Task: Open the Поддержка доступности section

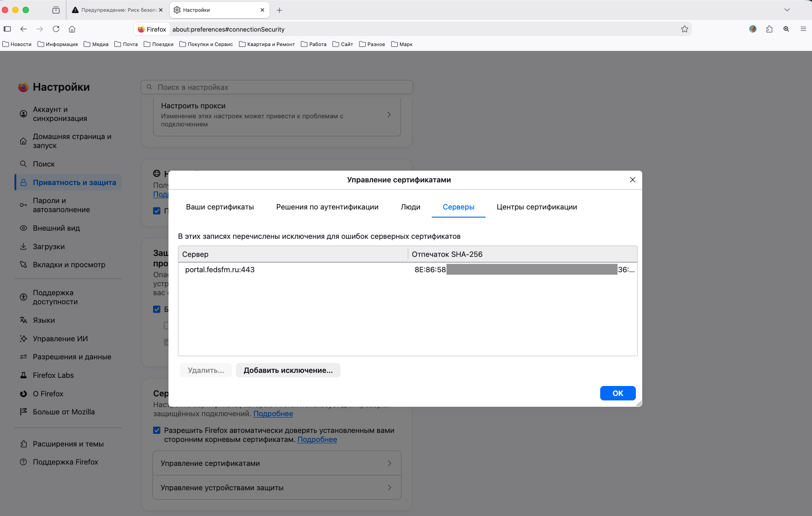Action: [68, 297]
